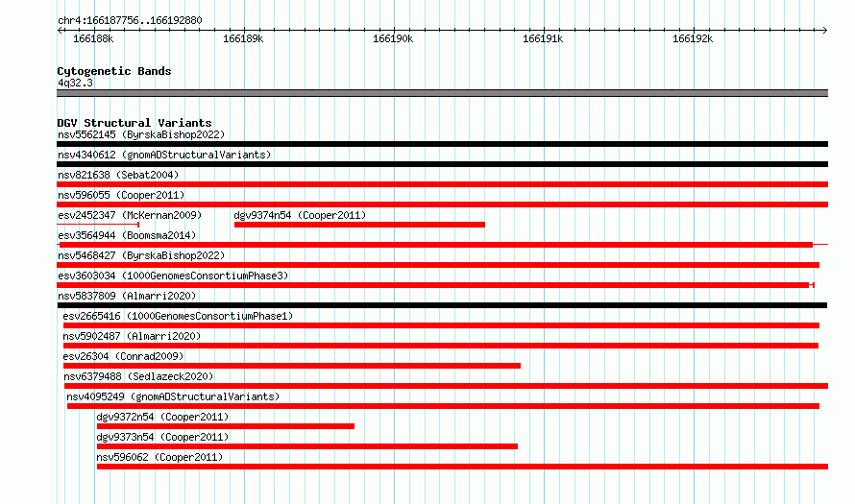Click the esv3564944 (Boomsma2014) label
This screenshot has width=855, height=504.
point(127,235)
